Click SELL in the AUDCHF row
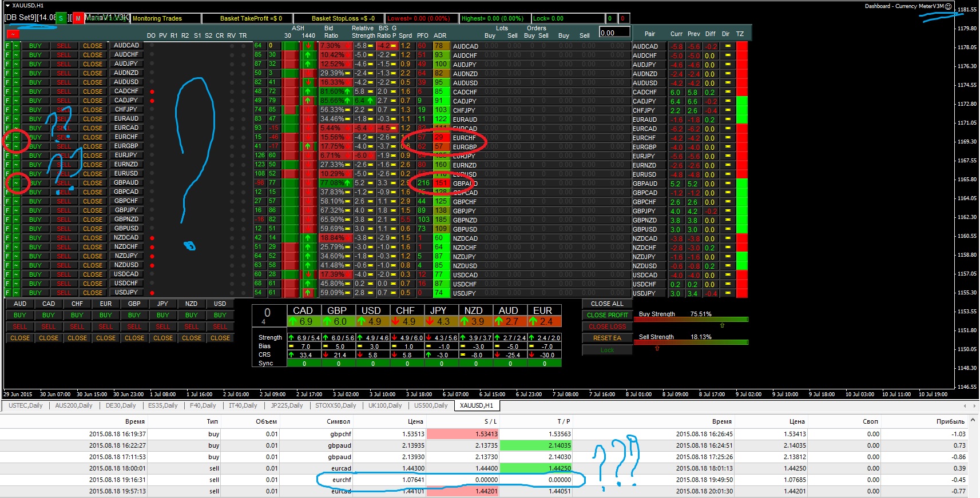 click(64, 55)
